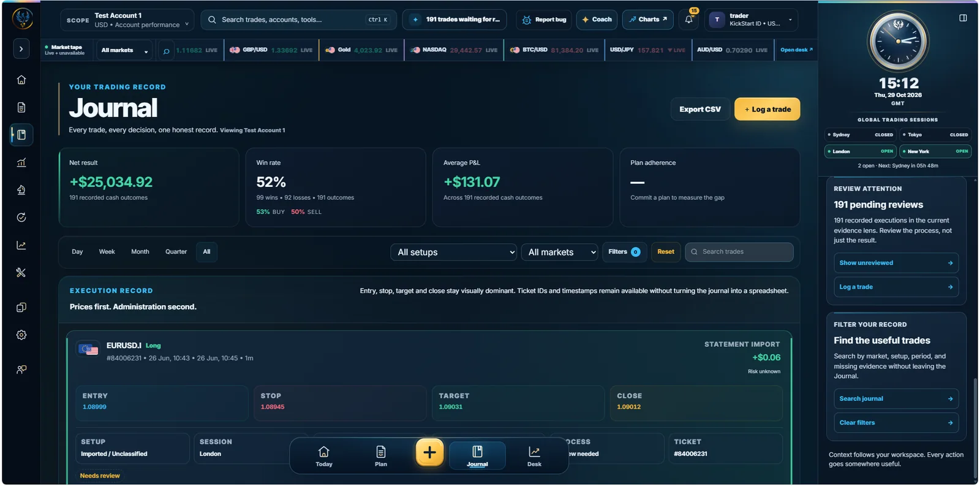Toggle the right panel layout icon
Screen dimensions: 980x486
coord(963,18)
